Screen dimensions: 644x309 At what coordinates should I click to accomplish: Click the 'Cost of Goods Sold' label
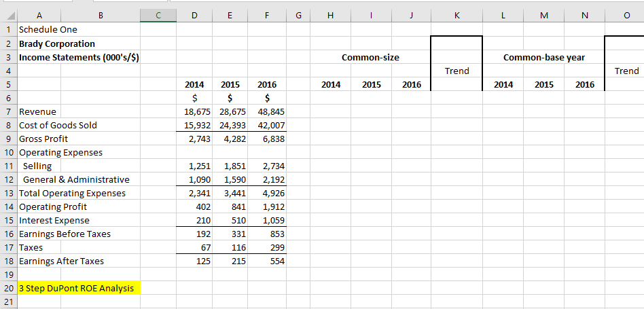point(58,125)
